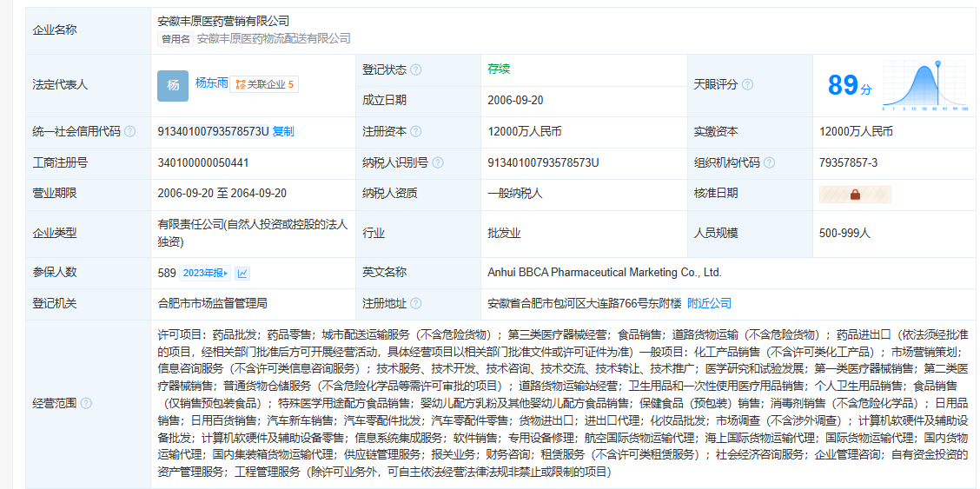
Task: Click the 企业名称 label cell
Action: [88, 30]
